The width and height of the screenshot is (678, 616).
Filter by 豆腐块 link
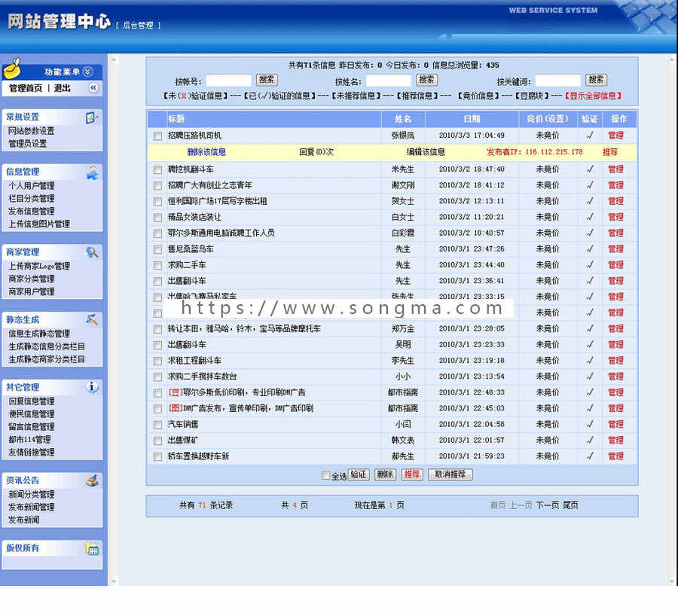pyautogui.click(x=533, y=96)
